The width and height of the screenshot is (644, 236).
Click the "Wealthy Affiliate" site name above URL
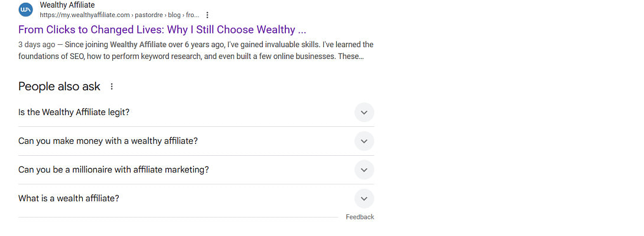click(x=67, y=5)
